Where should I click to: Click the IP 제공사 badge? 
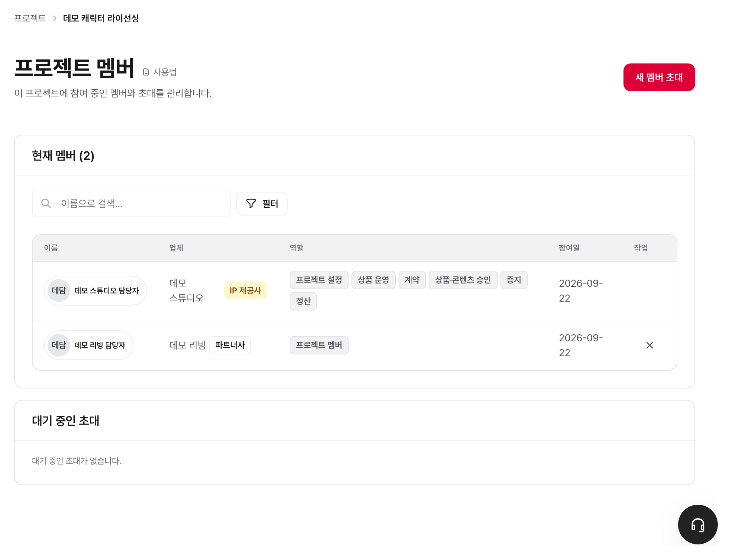coord(245,291)
